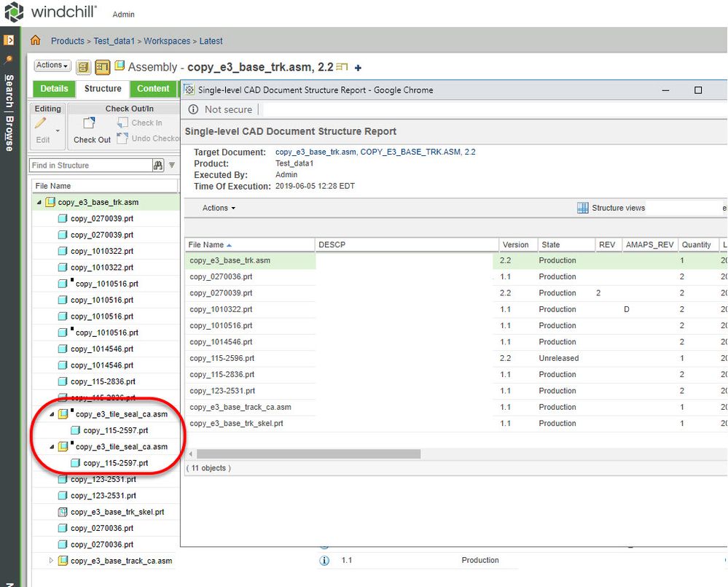Click the info icon beside version 1.1
This screenshot has width=728, height=587.
pos(324,561)
